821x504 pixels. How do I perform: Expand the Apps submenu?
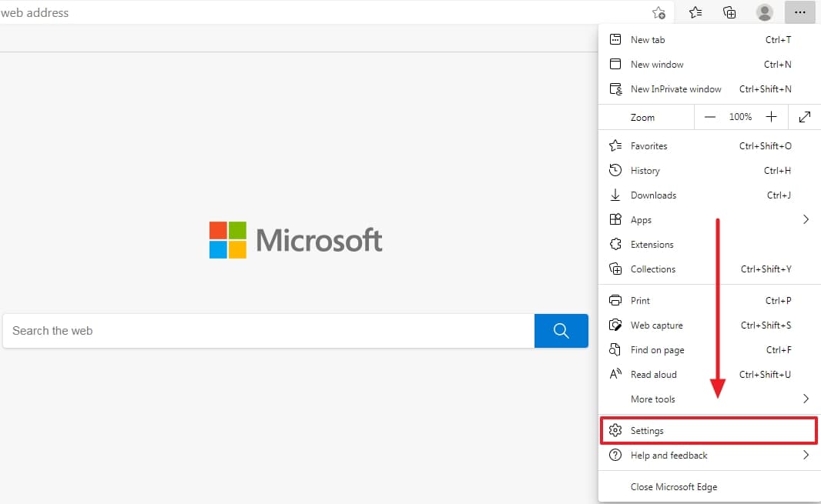pos(806,219)
